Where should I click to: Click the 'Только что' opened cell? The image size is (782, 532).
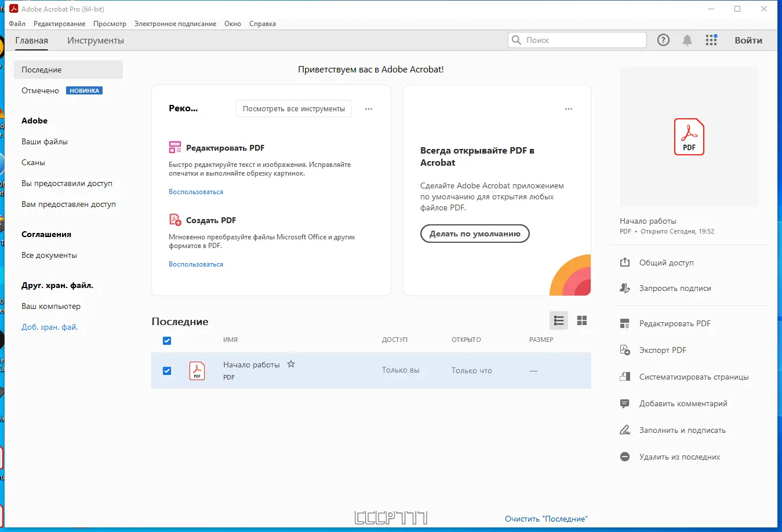click(472, 370)
